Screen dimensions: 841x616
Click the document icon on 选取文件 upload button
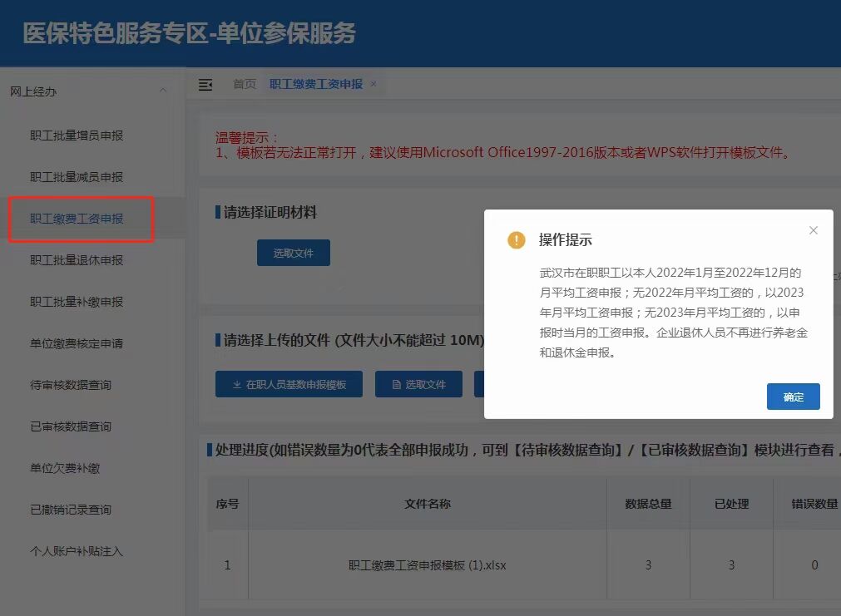pos(398,384)
